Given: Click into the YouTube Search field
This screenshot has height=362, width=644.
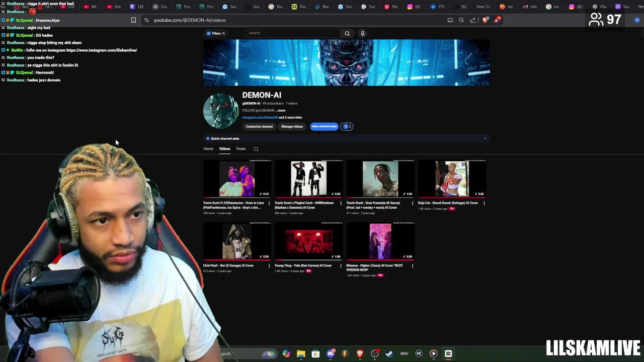Looking at the screenshot, I should [x=293, y=33].
